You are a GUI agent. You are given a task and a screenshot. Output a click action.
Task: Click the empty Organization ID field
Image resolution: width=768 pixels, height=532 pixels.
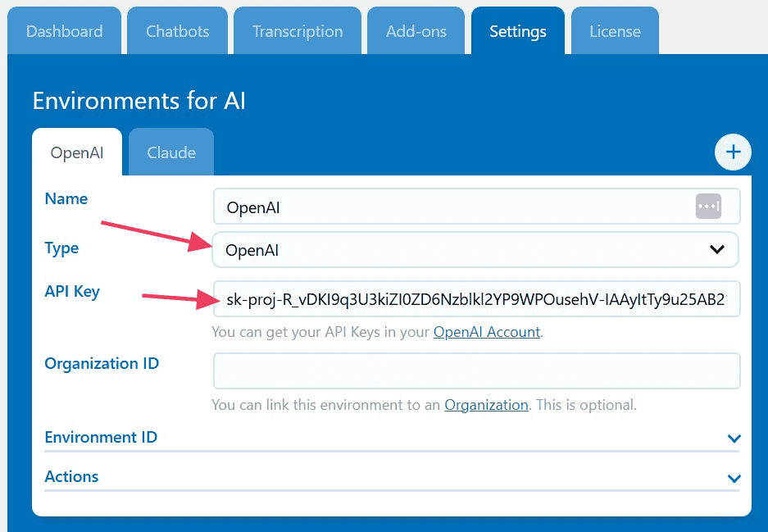476,371
